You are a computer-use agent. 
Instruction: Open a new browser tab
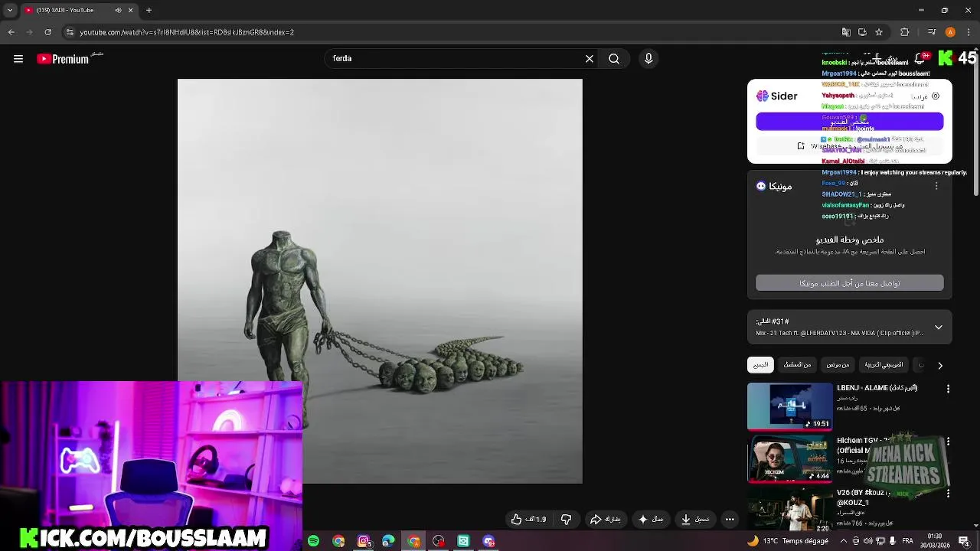[x=149, y=10]
